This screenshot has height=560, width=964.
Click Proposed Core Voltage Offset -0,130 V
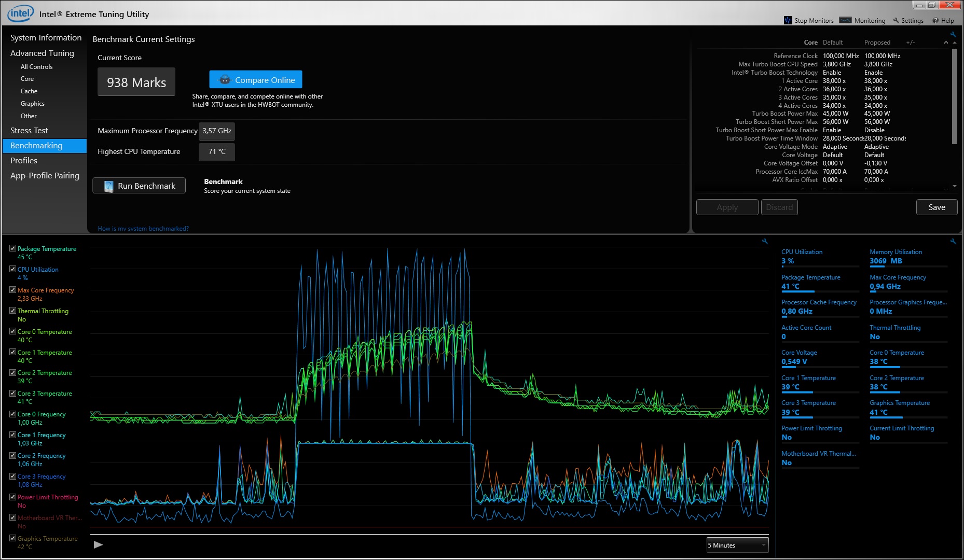876,163
